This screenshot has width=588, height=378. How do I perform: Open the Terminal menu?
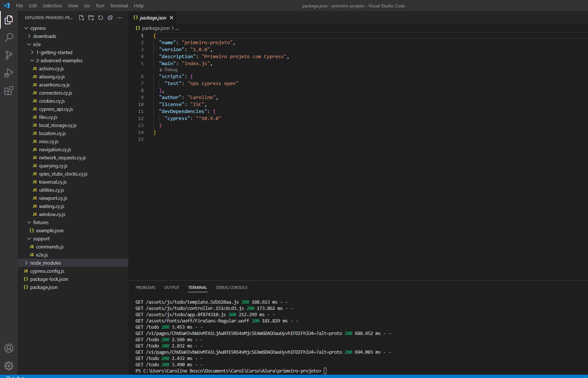(x=119, y=6)
